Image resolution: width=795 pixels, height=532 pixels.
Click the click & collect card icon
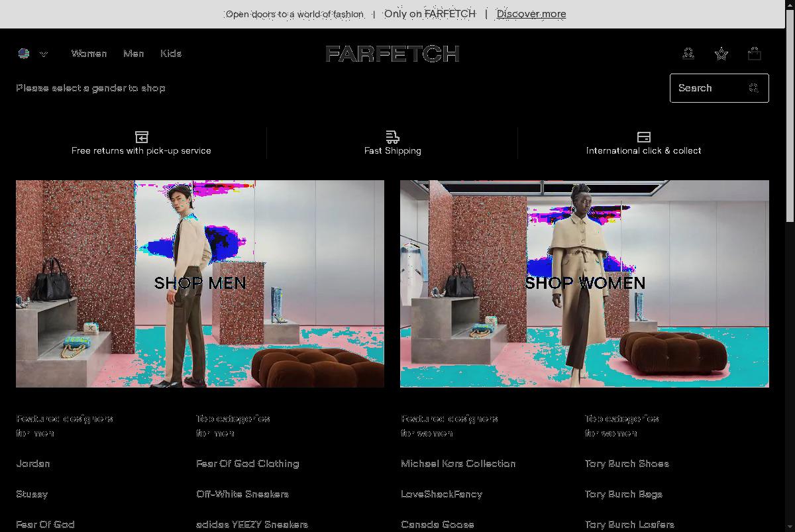click(643, 136)
